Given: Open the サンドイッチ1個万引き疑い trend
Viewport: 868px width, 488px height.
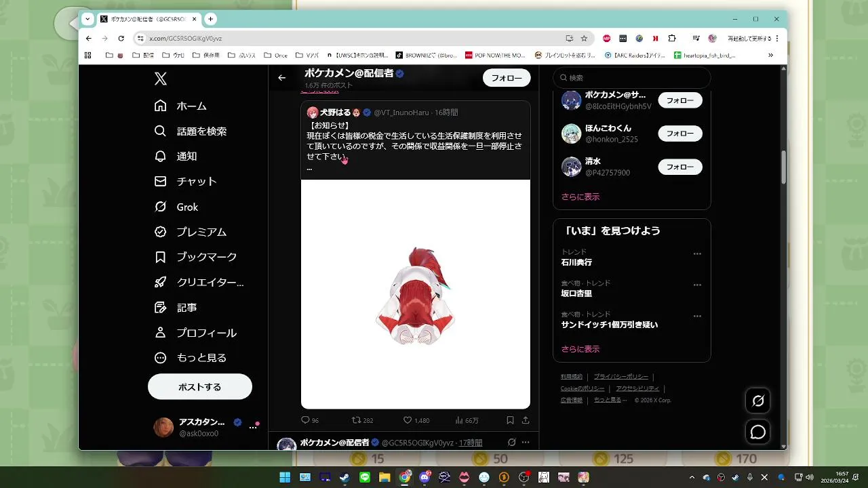Looking at the screenshot, I should pyautogui.click(x=610, y=325).
